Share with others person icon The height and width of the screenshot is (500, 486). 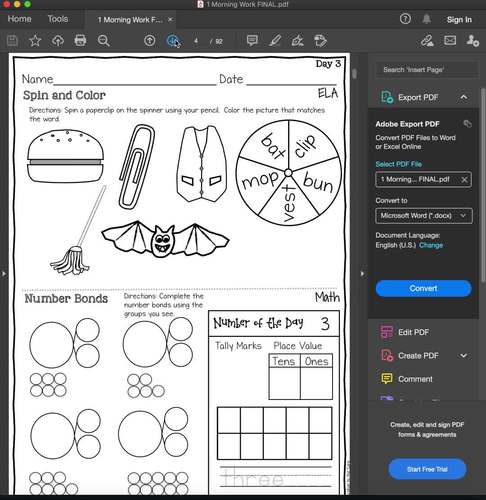472,41
